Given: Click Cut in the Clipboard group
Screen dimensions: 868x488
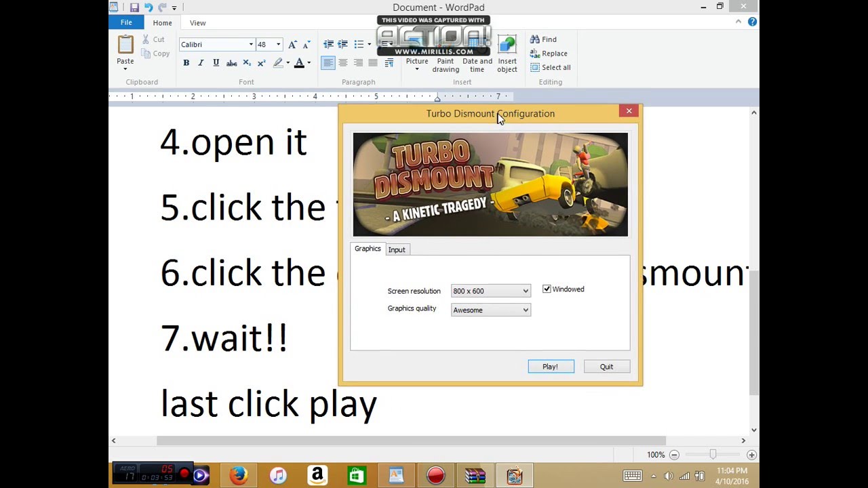Looking at the screenshot, I should (153, 40).
